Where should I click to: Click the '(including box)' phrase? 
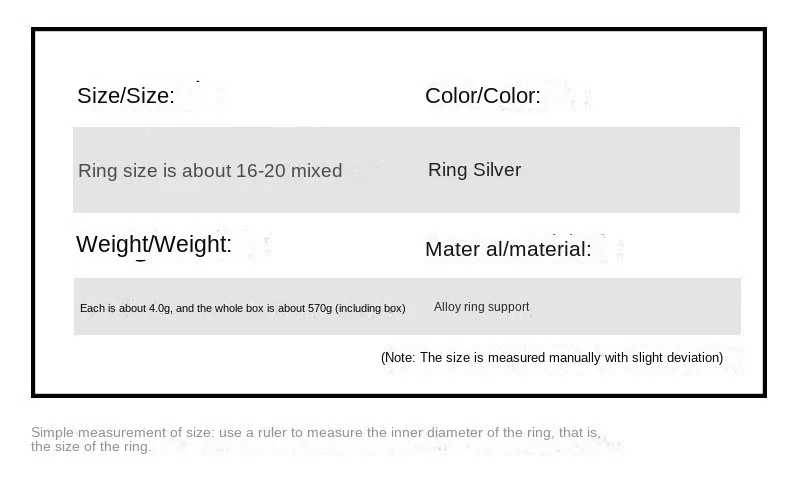click(x=370, y=308)
